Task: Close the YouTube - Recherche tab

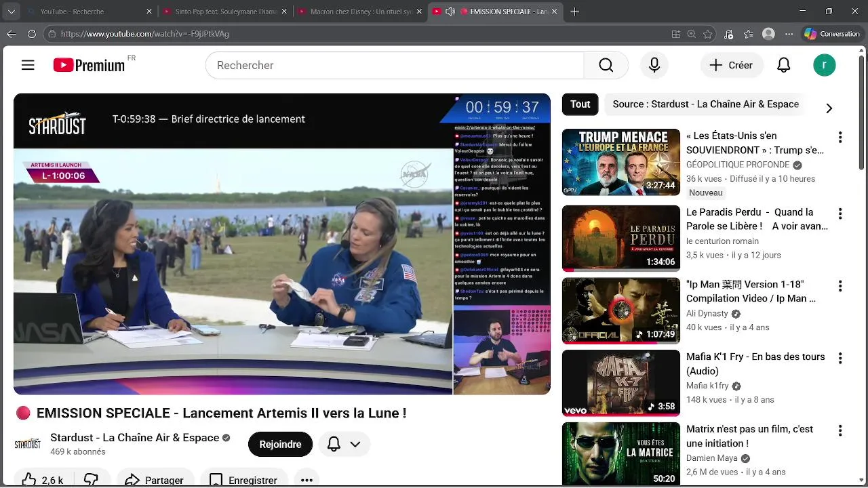Action: pyautogui.click(x=149, y=12)
